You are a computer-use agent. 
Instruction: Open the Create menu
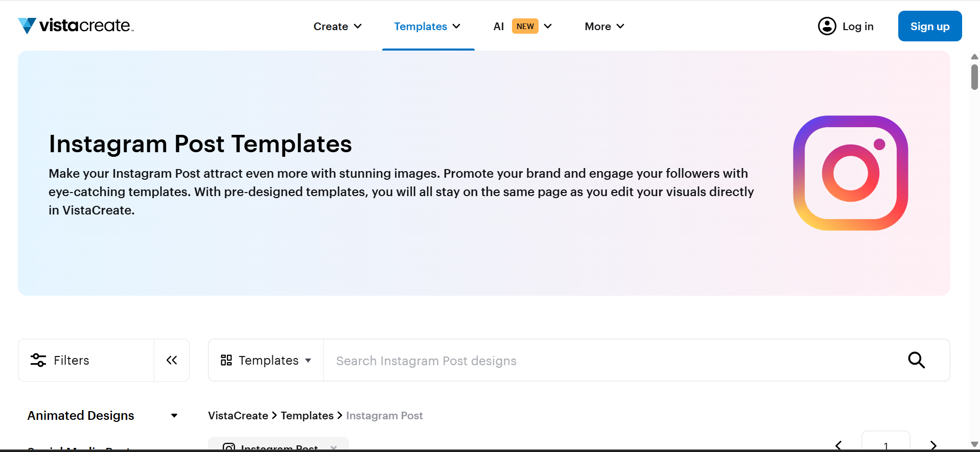[x=338, y=27]
